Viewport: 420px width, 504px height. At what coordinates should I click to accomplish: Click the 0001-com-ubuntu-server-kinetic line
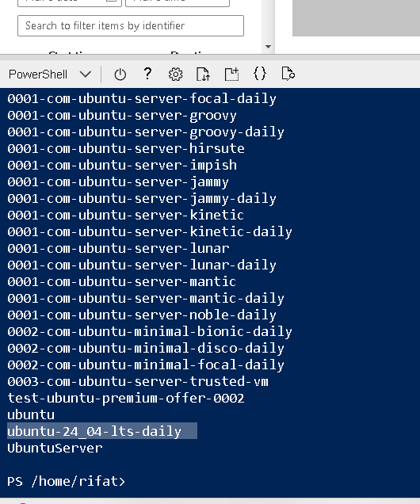pyautogui.click(x=126, y=215)
